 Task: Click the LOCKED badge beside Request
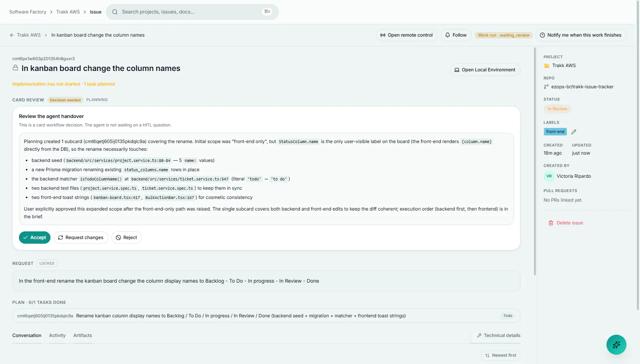pyautogui.click(x=47, y=263)
